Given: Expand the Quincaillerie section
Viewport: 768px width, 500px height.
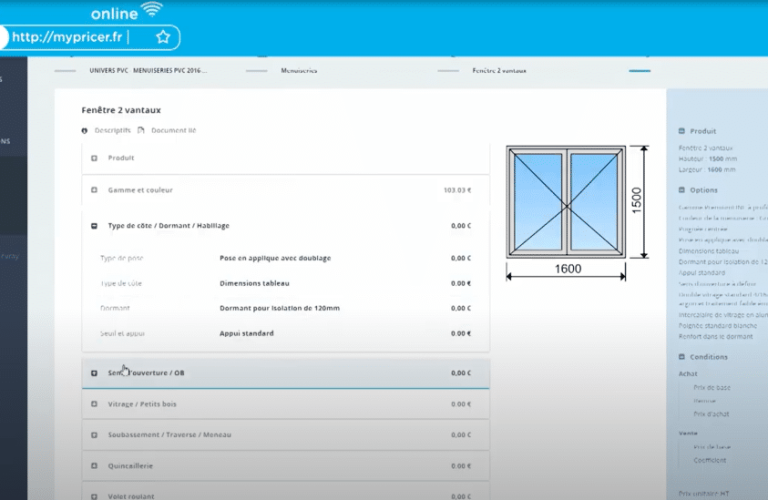Looking at the screenshot, I should [94, 466].
